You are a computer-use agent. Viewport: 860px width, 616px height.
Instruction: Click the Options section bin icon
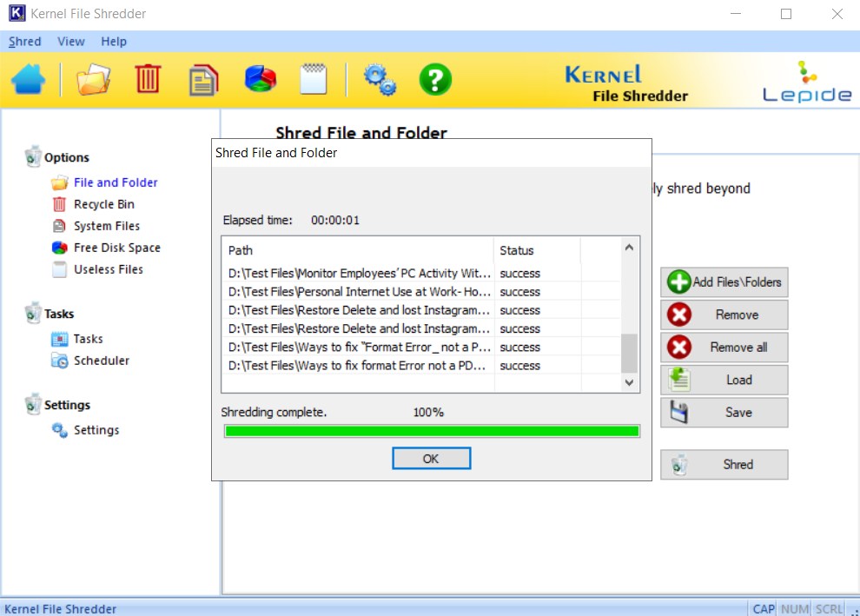click(33, 156)
